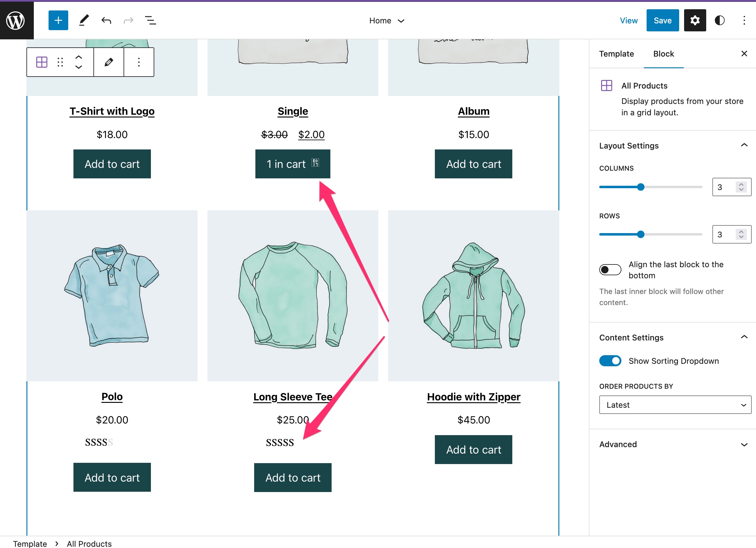The image size is (756, 548).
Task: Open the editor Settings panel gear
Action: pyautogui.click(x=695, y=20)
